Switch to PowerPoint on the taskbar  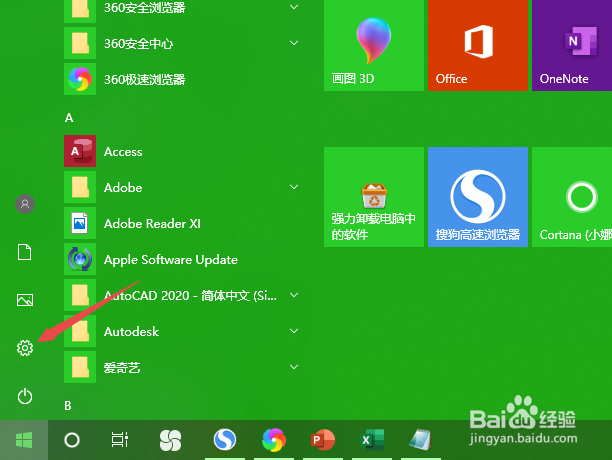[322, 440]
